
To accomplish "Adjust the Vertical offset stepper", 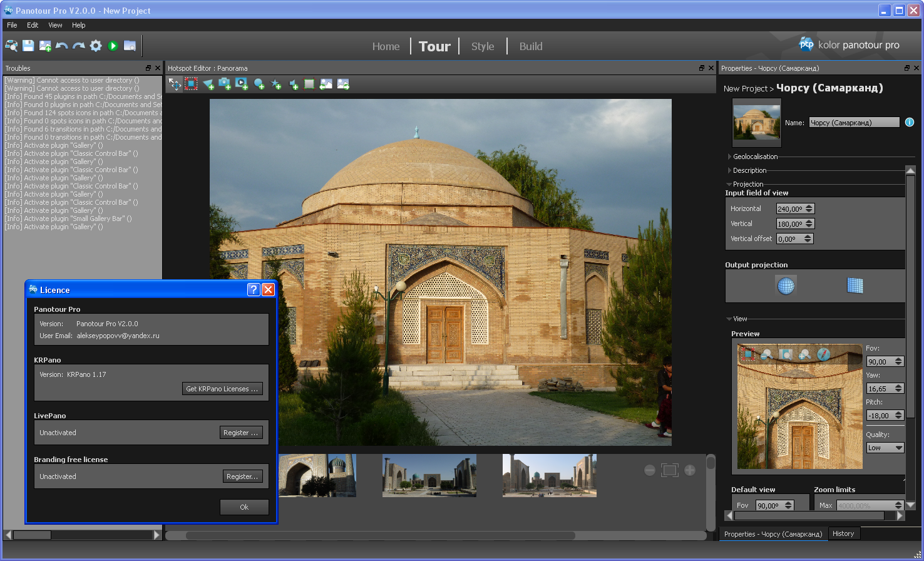I will [x=808, y=239].
